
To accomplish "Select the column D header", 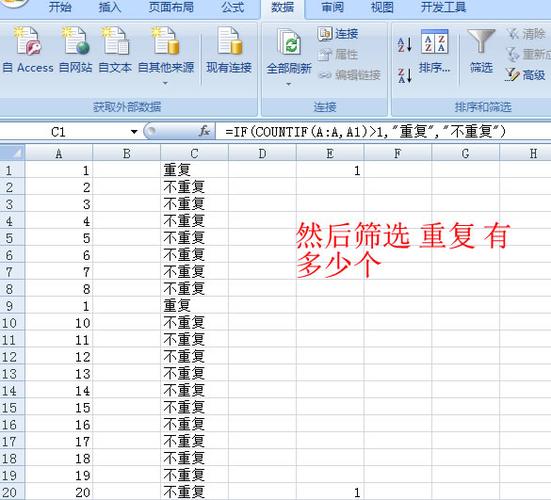I will (262, 153).
